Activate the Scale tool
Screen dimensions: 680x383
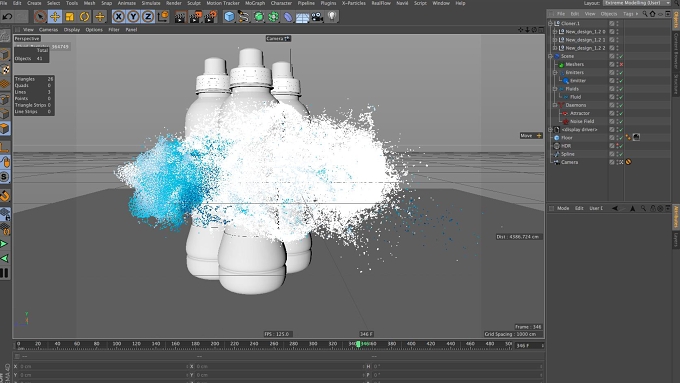(69, 17)
